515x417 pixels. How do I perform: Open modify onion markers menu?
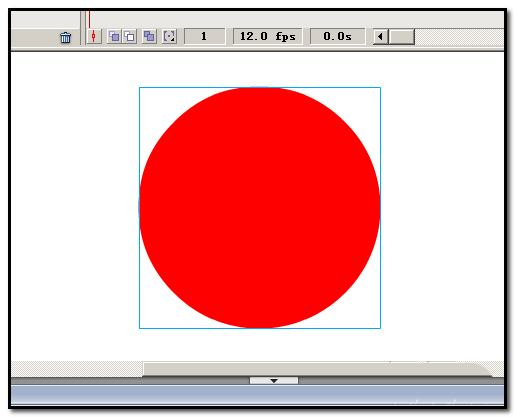pyautogui.click(x=169, y=36)
